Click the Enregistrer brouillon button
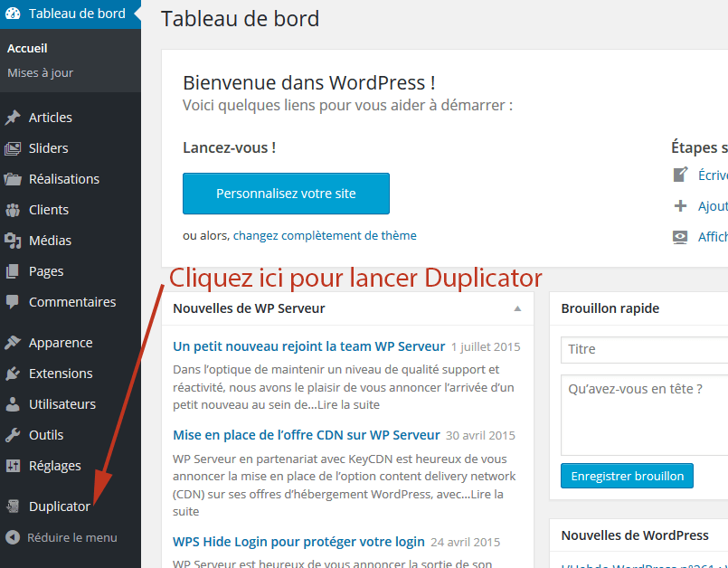Screen dimensions: 728x568 pos(628,476)
